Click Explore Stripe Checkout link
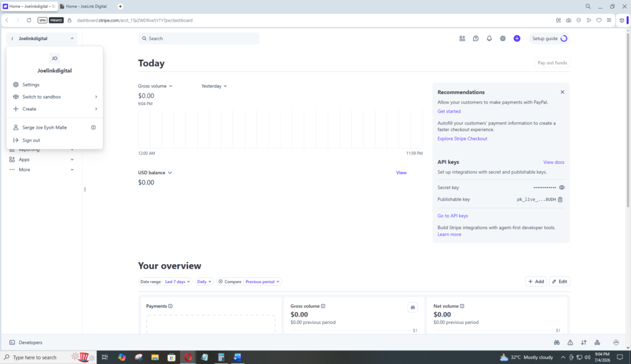631x364 pixels. pyautogui.click(x=462, y=139)
